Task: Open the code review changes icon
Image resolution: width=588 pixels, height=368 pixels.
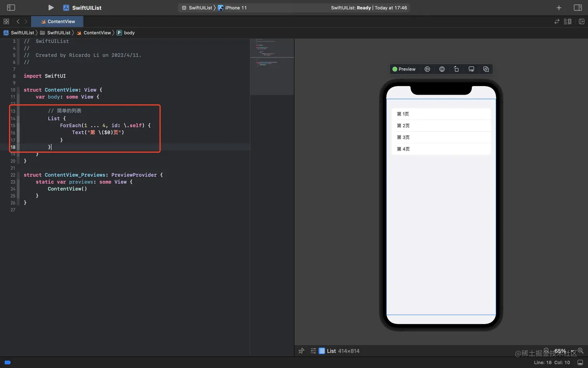Action: (557, 21)
